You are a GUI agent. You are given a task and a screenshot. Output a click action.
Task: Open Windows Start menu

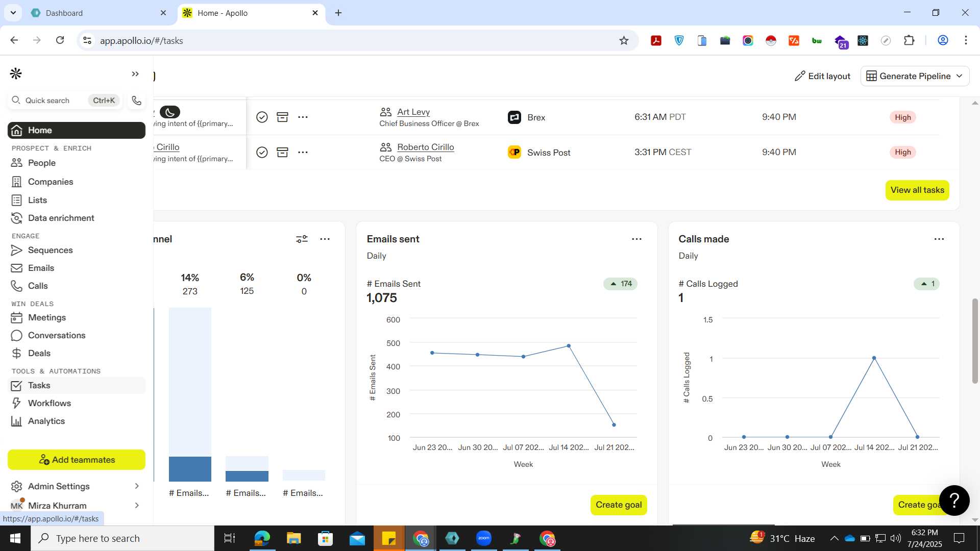15,538
